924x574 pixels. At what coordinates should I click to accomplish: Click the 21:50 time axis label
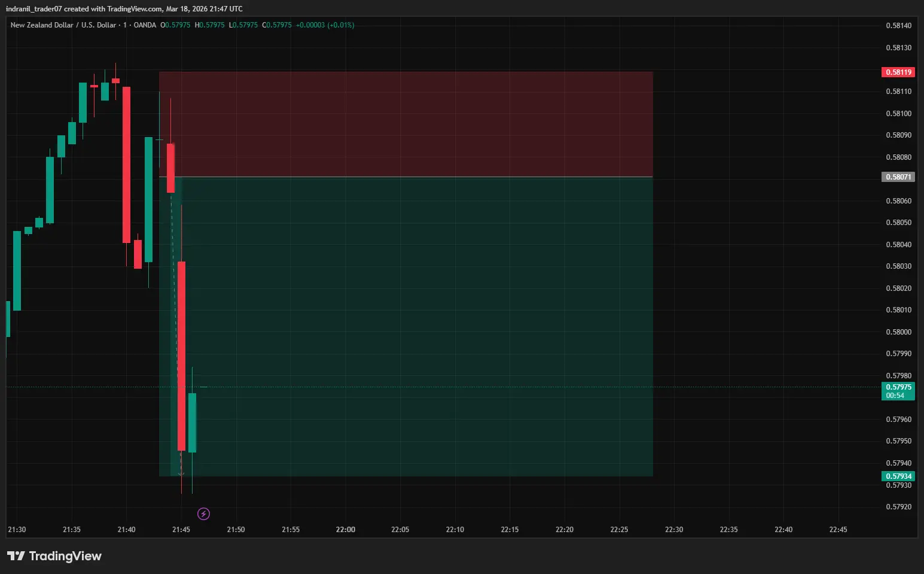click(x=236, y=530)
